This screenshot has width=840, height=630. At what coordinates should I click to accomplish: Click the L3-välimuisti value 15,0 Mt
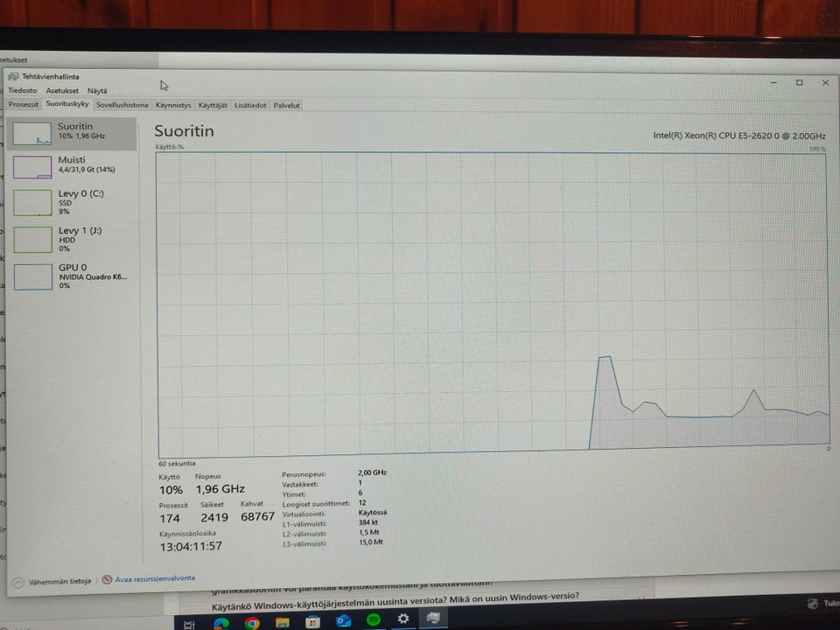coord(371,542)
